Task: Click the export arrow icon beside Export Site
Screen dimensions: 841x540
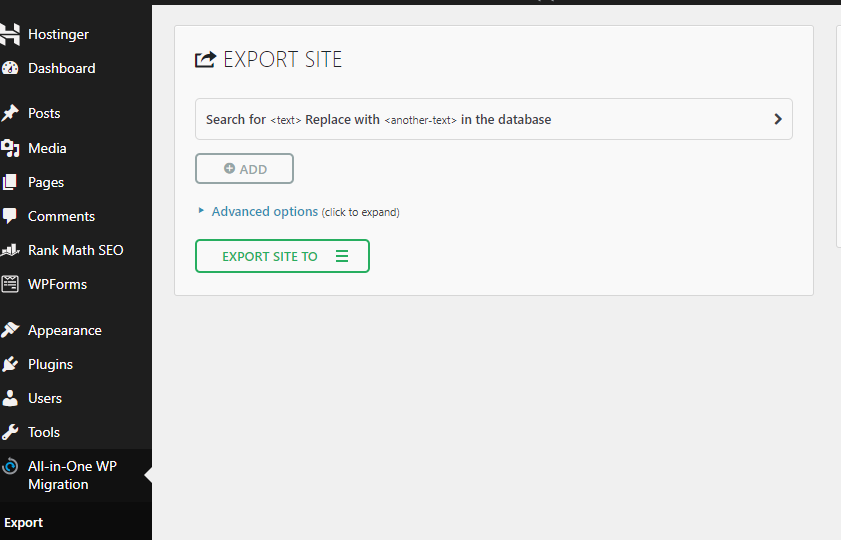Action: point(205,59)
